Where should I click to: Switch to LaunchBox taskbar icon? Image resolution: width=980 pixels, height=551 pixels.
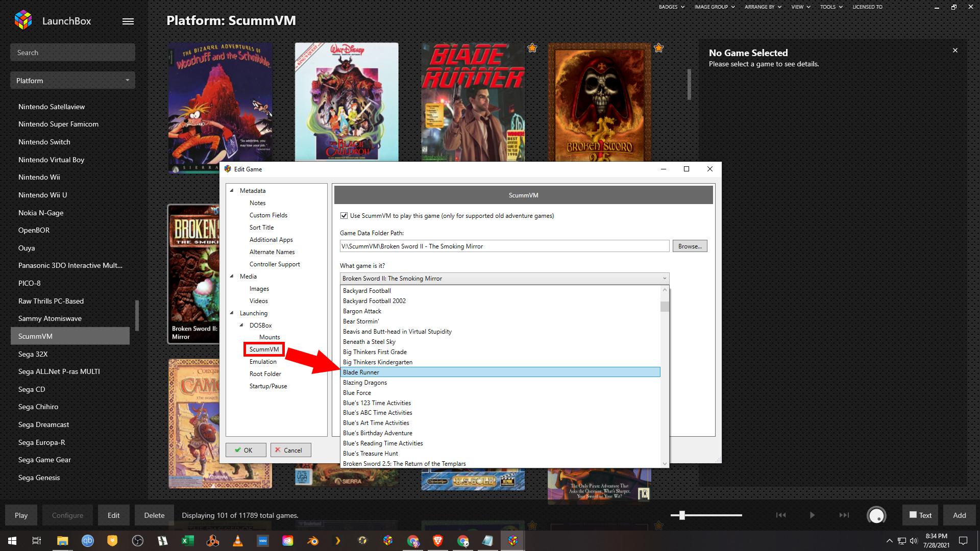pyautogui.click(x=513, y=541)
